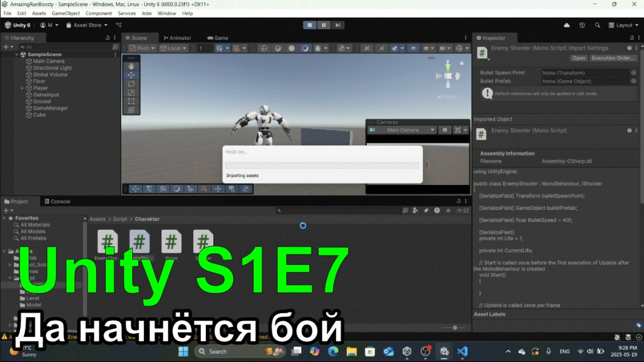Select GameManager in Hierarchy
644x362 pixels.
pos(51,109)
